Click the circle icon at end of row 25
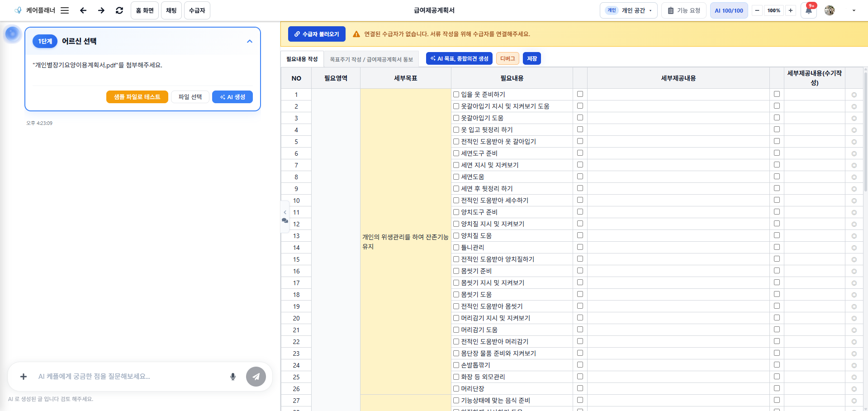Viewport: 868px width, 411px height. tap(854, 378)
